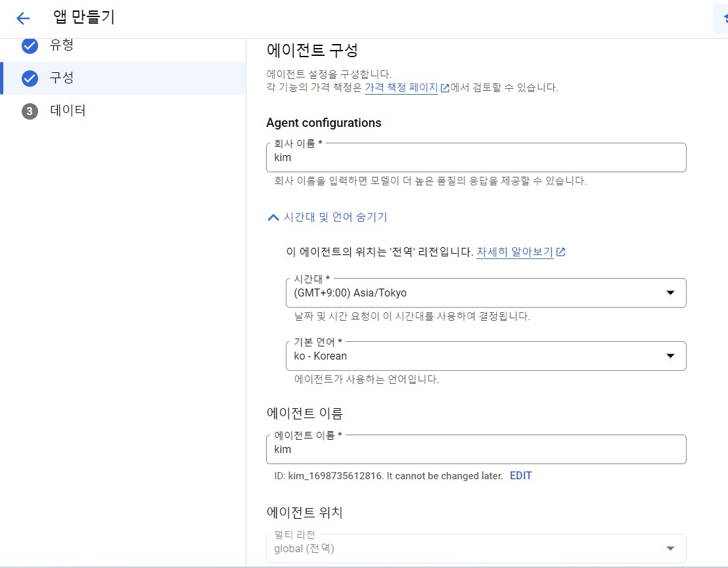Click the step 3 number badge
The image size is (728, 568).
[x=30, y=111]
